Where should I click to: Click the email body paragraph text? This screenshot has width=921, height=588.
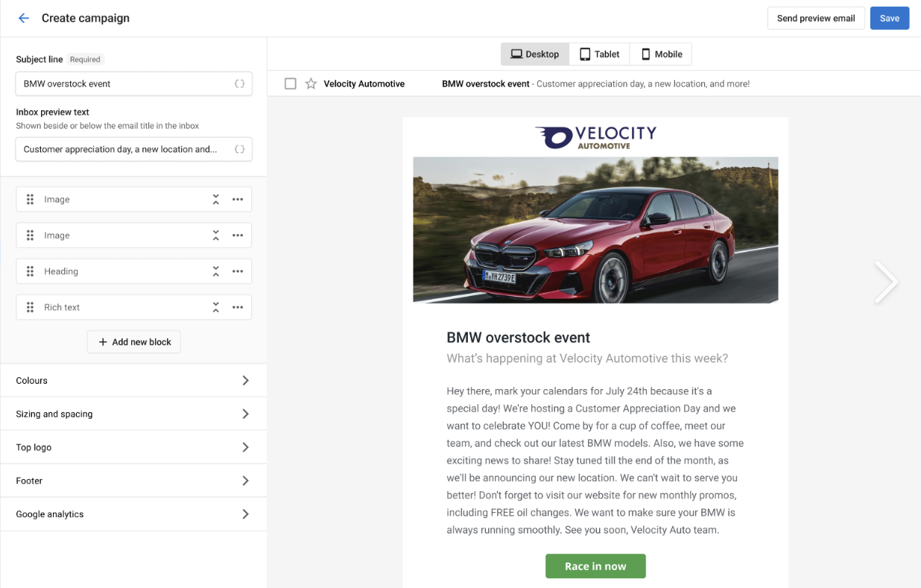pyautogui.click(x=595, y=461)
